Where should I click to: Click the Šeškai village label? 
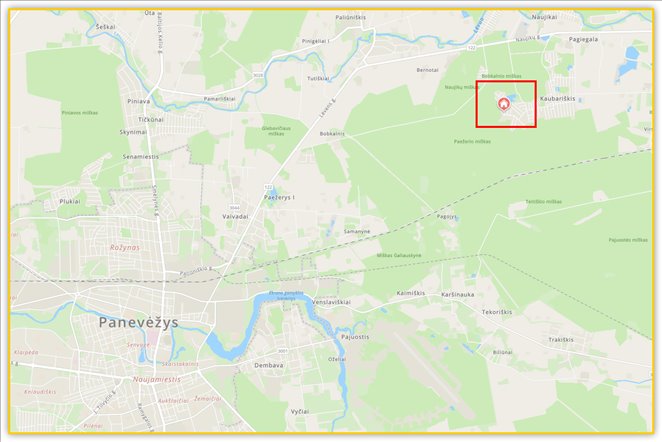(x=105, y=27)
